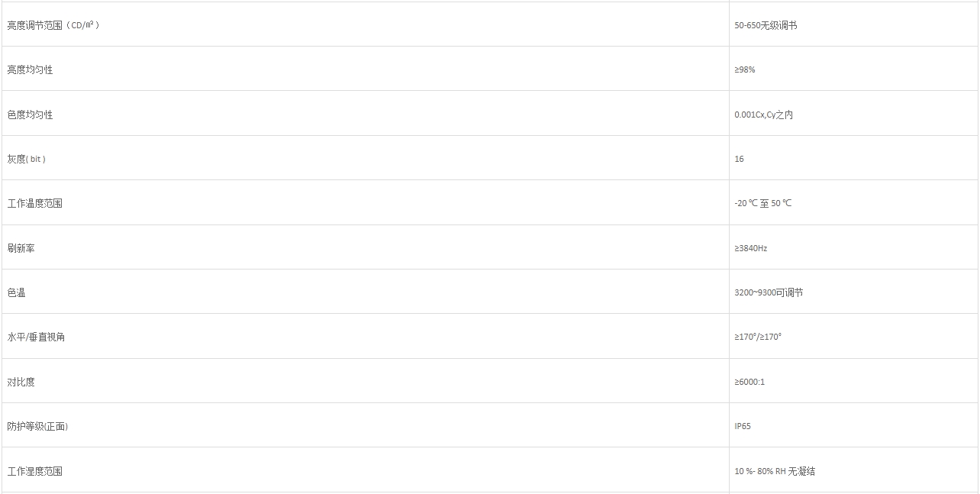Click the 50-650无级调节 value
This screenshot has height=494, width=980.
pyautogui.click(x=766, y=25)
